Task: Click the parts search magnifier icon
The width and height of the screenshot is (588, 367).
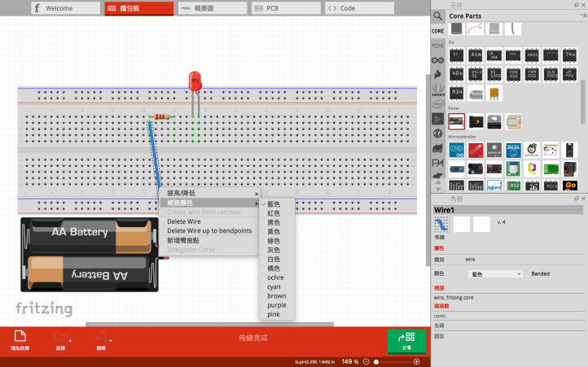Action: click(438, 15)
